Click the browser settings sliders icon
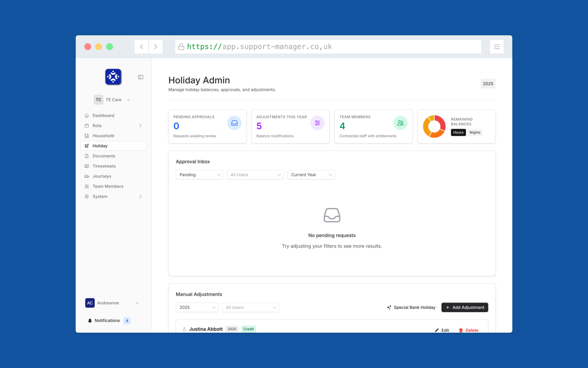The height and width of the screenshot is (368, 588). click(x=496, y=47)
